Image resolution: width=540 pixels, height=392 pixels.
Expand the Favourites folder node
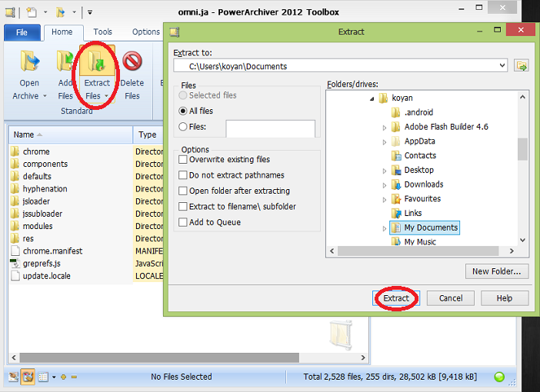(x=385, y=200)
